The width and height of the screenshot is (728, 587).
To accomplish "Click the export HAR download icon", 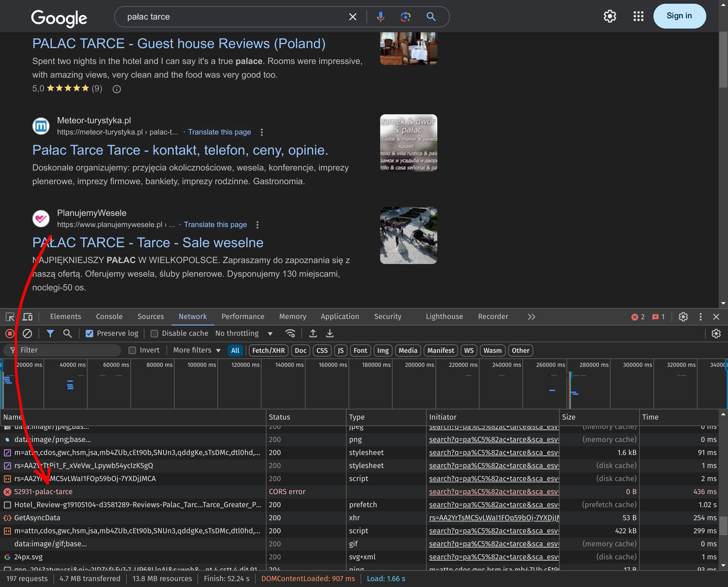I will point(330,333).
